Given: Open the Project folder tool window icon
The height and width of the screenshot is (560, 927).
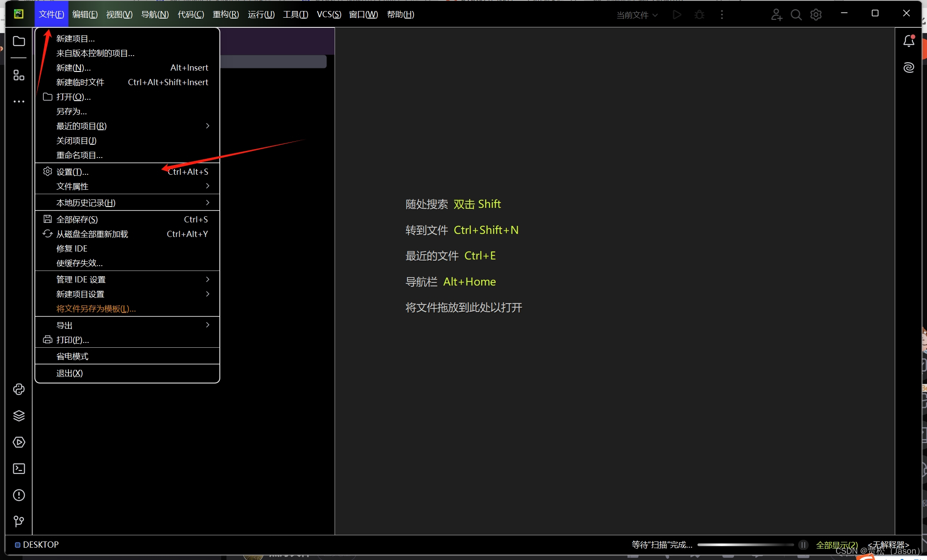Looking at the screenshot, I should point(19,41).
